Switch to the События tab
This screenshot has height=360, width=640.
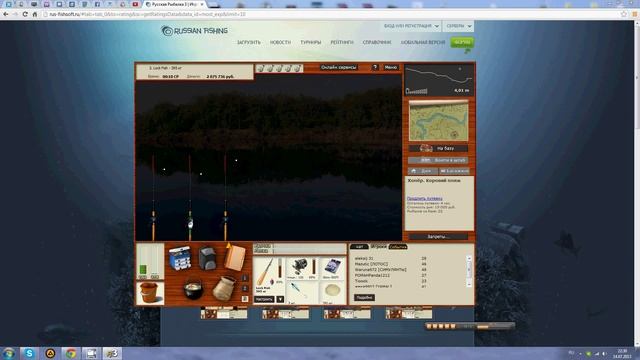398,247
